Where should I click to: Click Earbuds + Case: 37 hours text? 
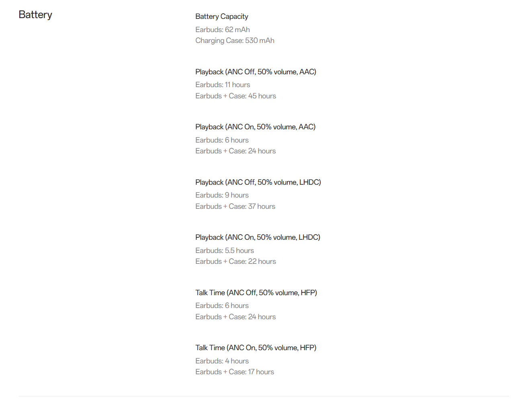(x=235, y=206)
